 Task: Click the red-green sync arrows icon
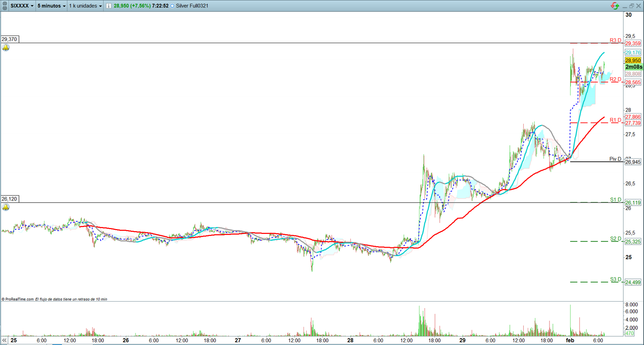(615, 6)
